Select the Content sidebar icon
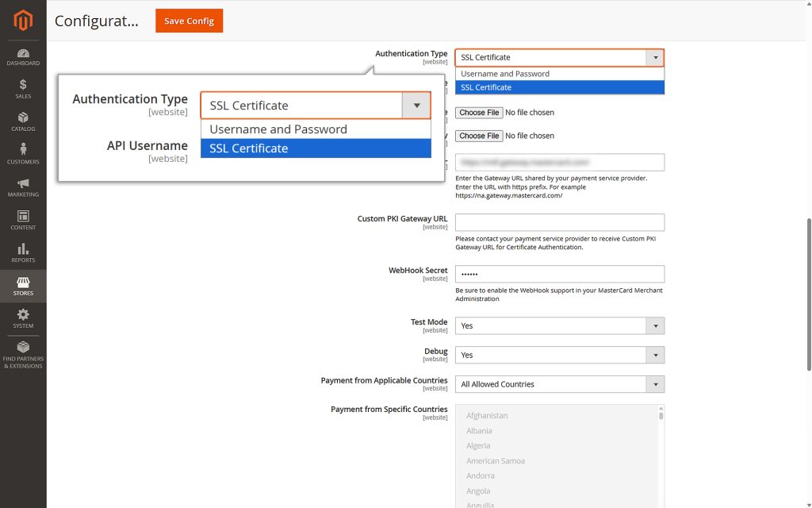The image size is (812, 508). click(23, 220)
